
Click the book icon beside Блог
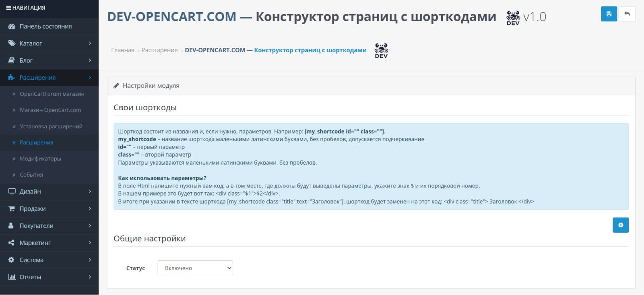[x=12, y=60]
